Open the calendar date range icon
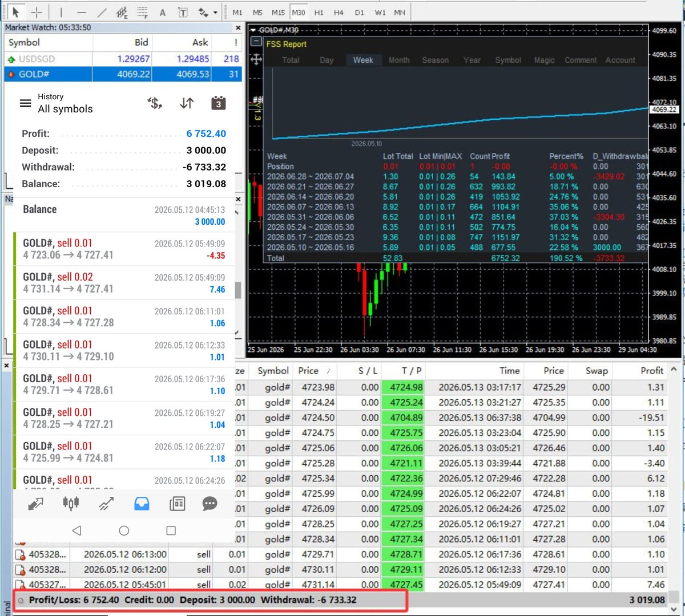Viewport: 685px width, 616px height. 218,103
